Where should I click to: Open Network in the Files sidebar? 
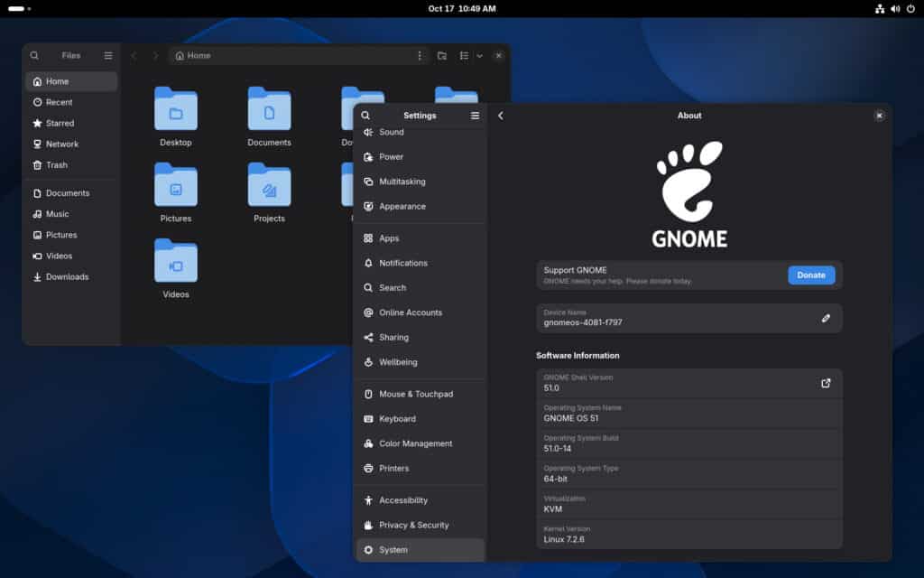pos(71,144)
